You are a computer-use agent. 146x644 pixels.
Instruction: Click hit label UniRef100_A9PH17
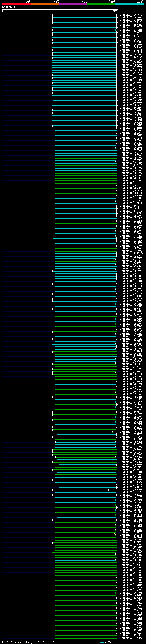(131, 299)
